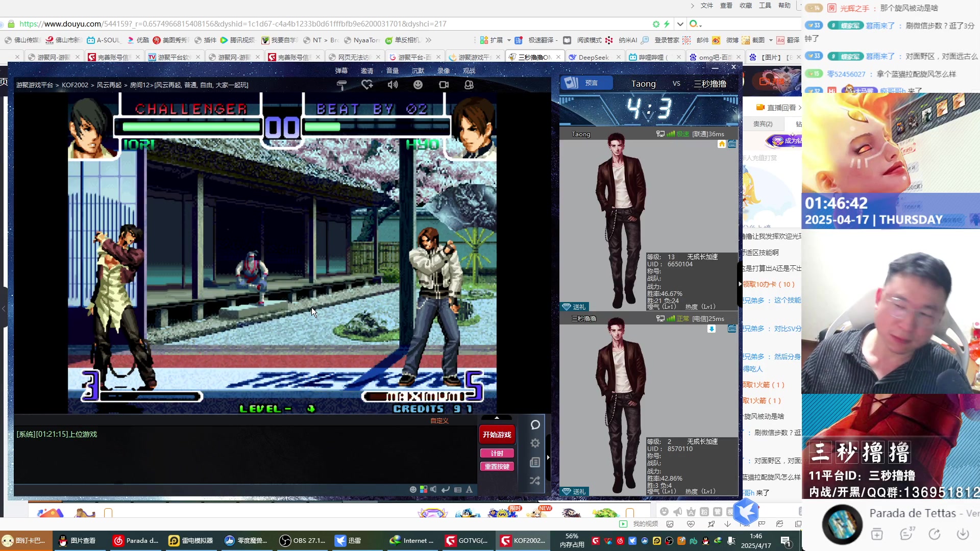Click the spectator icon under 观战
The width and height of the screenshot is (980, 551).
coord(469,85)
